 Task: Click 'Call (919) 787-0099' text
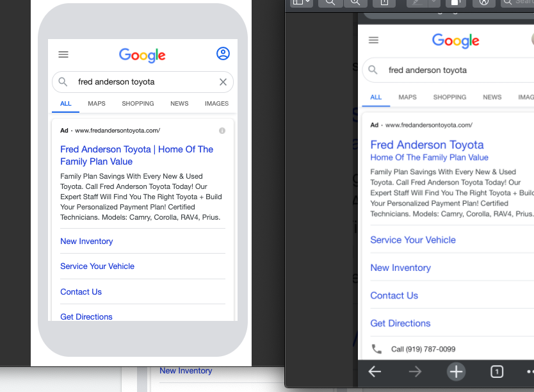(x=423, y=349)
